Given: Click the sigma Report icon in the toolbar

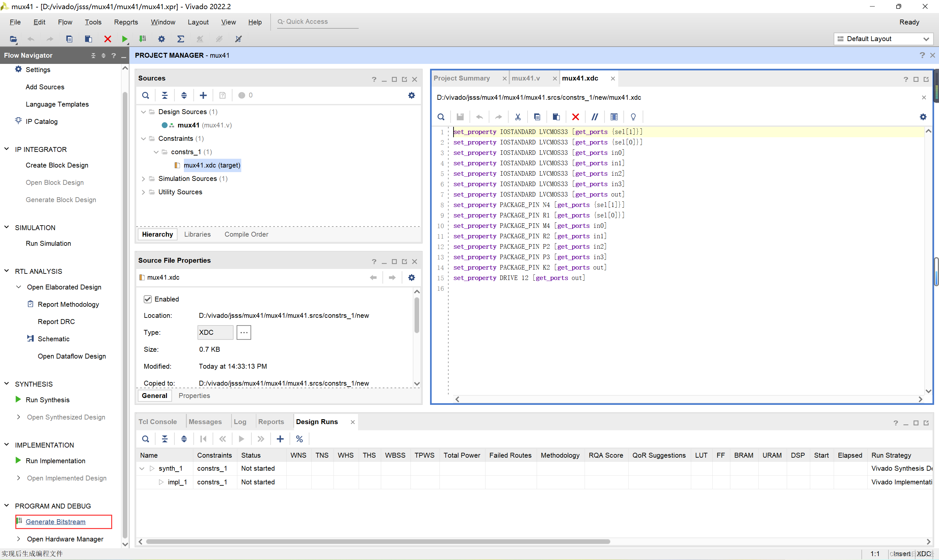Looking at the screenshot, I should [181, 39].
